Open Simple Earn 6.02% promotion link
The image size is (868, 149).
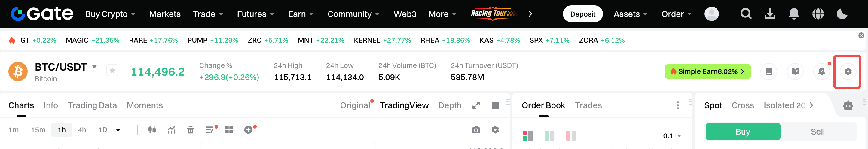coord(707,71)
